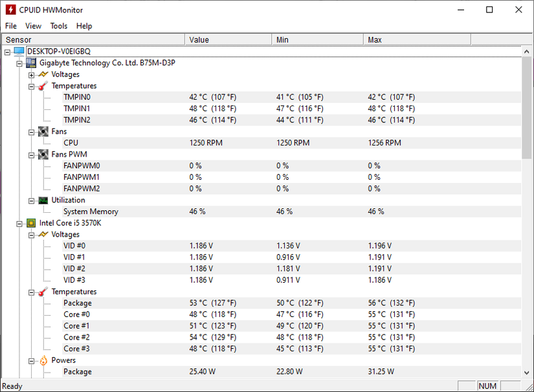
Task: Click the CPU Voltages waveform icon
Action: 43,234
